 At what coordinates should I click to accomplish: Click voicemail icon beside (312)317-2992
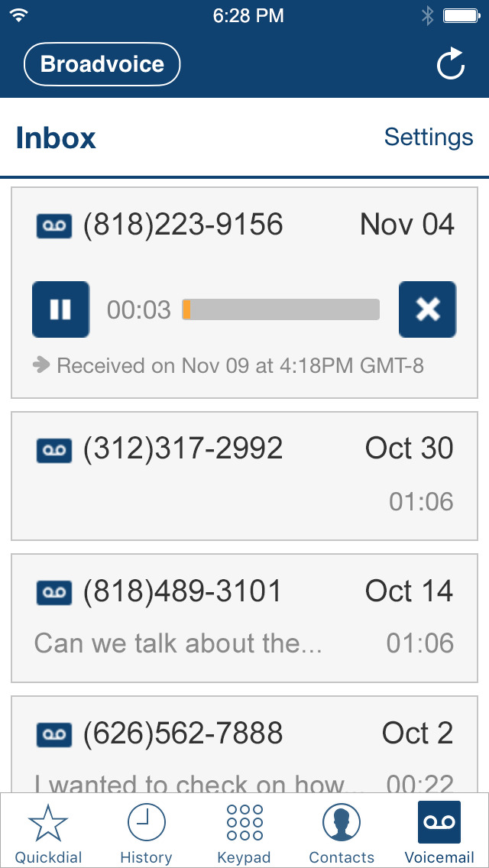point(53,450)
